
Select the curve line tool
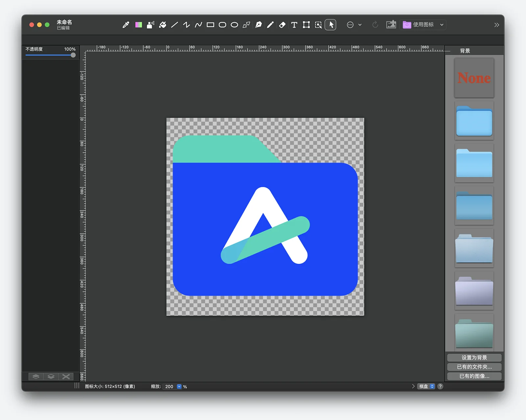(x=199, y=25)
